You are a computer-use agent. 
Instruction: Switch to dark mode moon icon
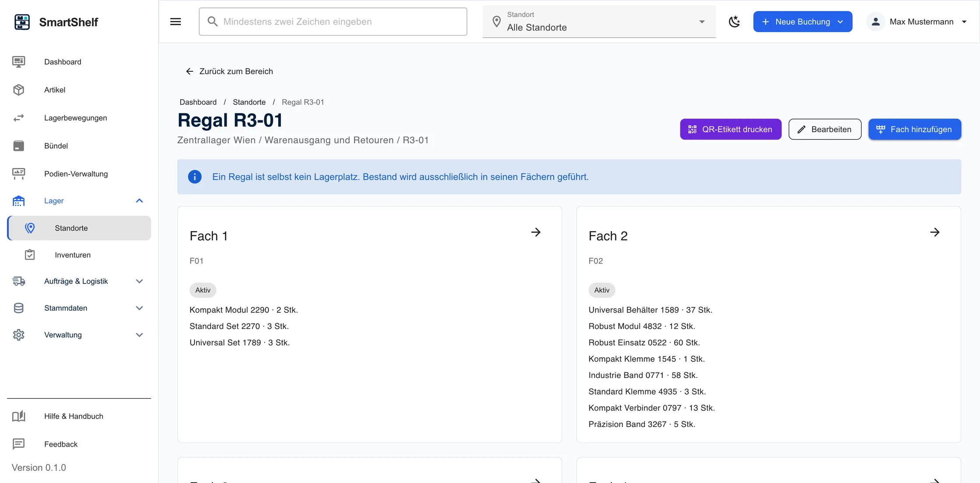(735, 21)
